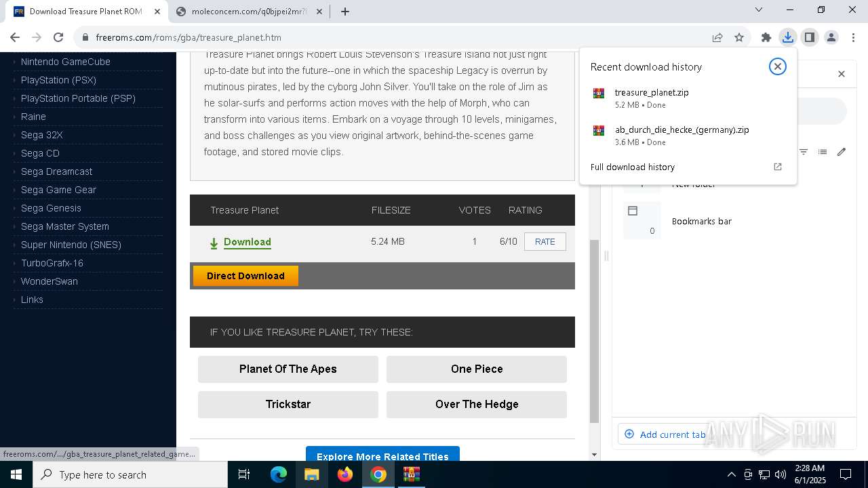
Task: Click the RATE button
Action: tap(545, 242)
